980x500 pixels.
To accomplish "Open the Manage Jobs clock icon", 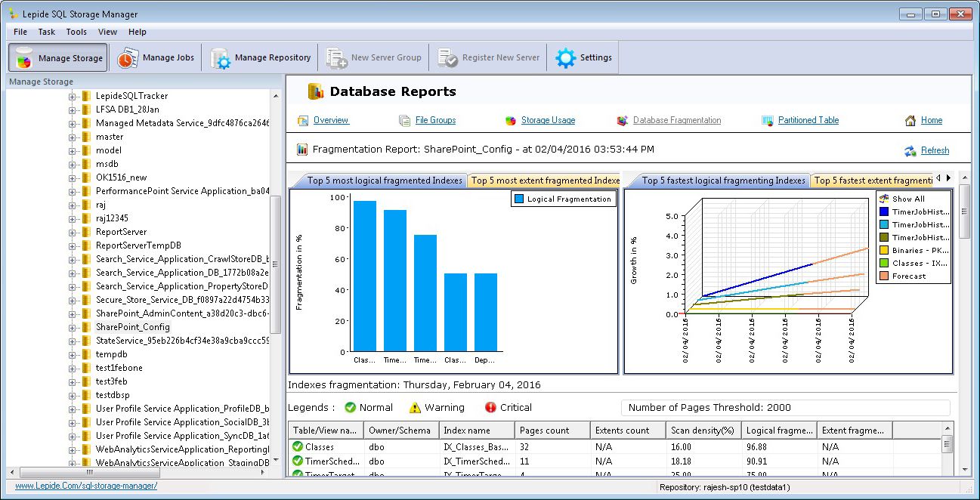I will tap(128, 58).
